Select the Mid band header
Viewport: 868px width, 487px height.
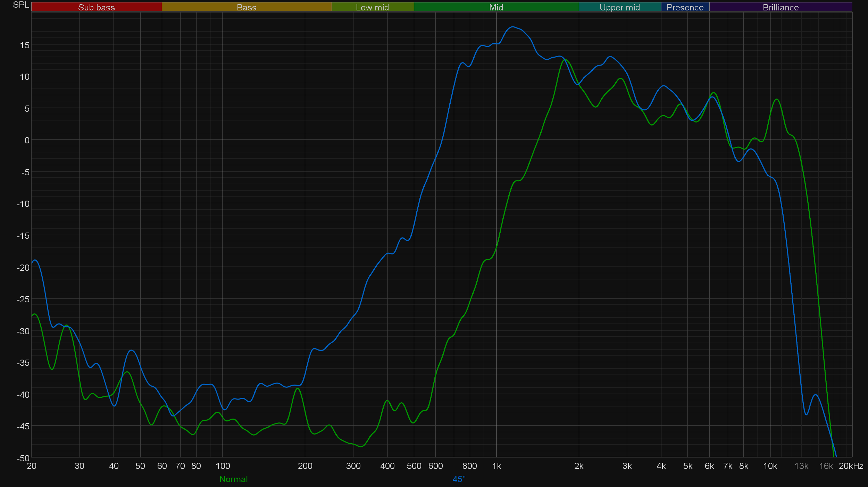[496, 7]
